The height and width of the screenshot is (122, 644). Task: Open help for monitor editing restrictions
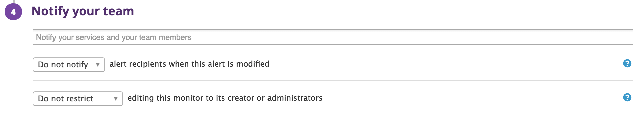tap(627, 97)
